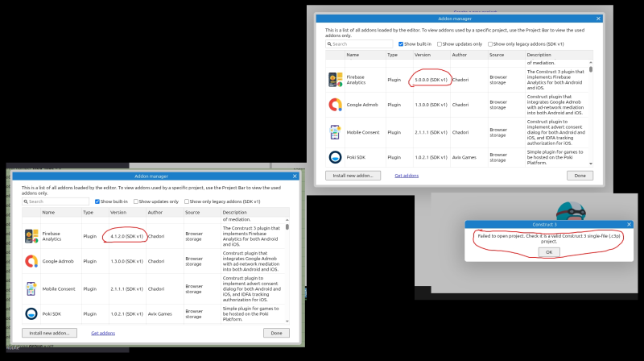Click Install new addon button in right Addon manager
The width and height of the screenshot is (644, 361).
point(353,176)
